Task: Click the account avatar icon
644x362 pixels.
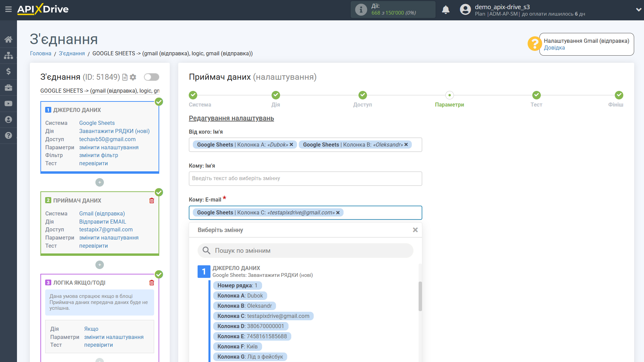Action: tap(465, 9)
